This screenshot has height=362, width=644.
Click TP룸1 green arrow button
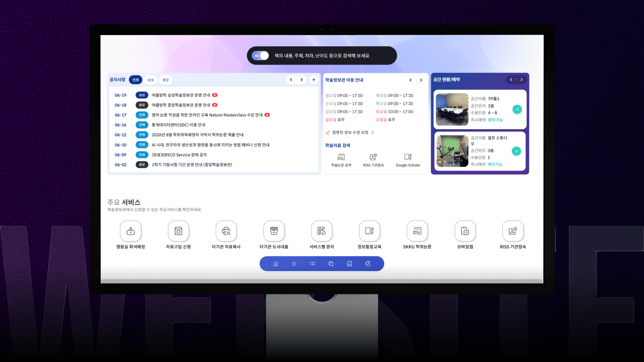tap(517, 109)
